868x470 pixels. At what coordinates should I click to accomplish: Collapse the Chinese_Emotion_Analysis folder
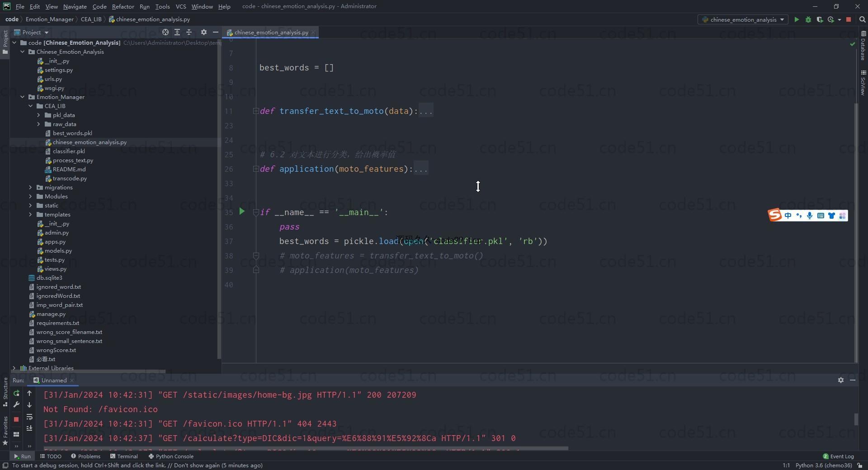click(x=22, y=52)
